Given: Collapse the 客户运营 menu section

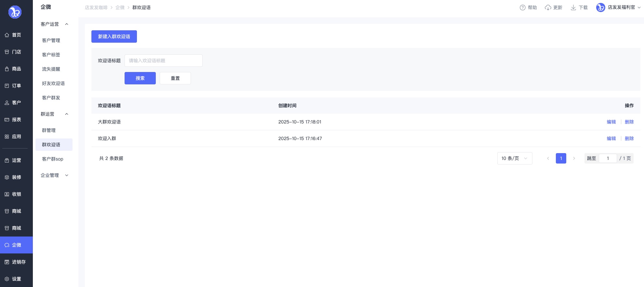Looking at the screenshot, I should 67,24.
